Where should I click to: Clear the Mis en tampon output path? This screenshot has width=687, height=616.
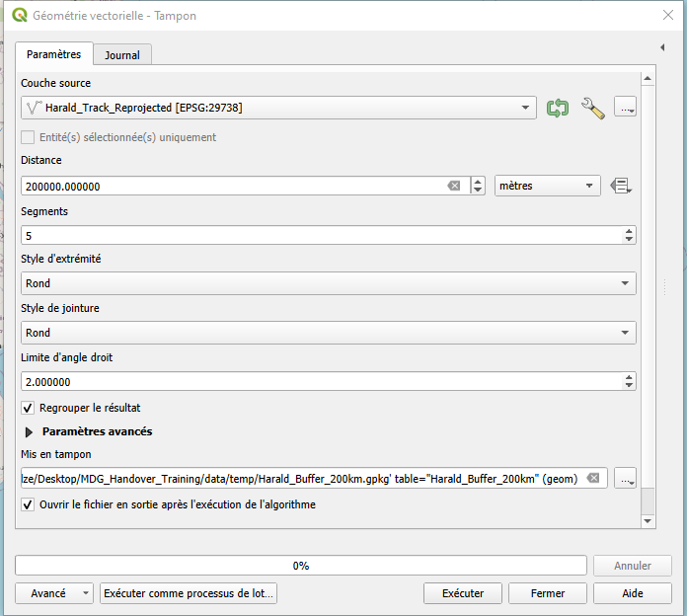(x=593, y=479)
